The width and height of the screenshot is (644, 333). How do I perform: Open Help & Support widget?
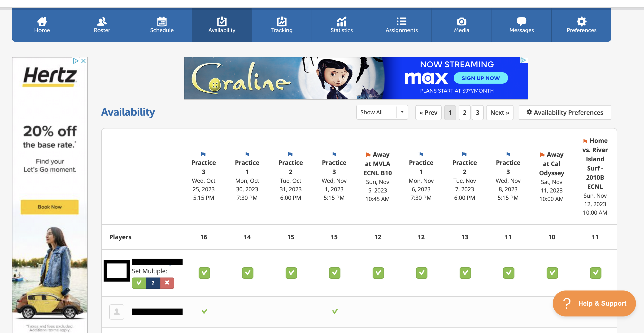click(594, 303)
